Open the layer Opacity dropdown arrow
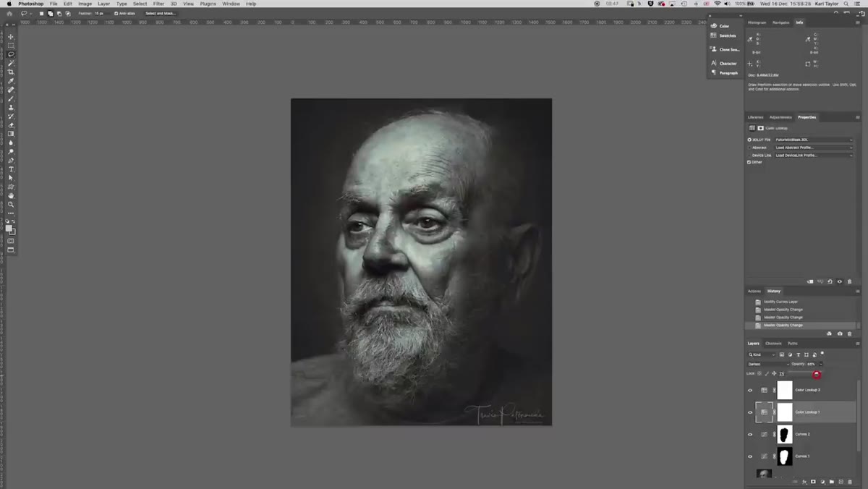Image resolution: width=868 pixels, height=489 pixels. (x=820, y=364)
